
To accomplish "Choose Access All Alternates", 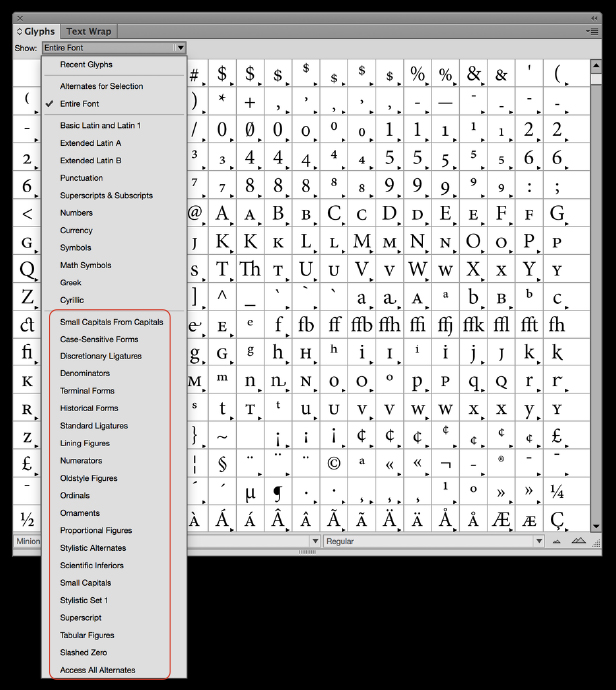I will pos(114,670).
